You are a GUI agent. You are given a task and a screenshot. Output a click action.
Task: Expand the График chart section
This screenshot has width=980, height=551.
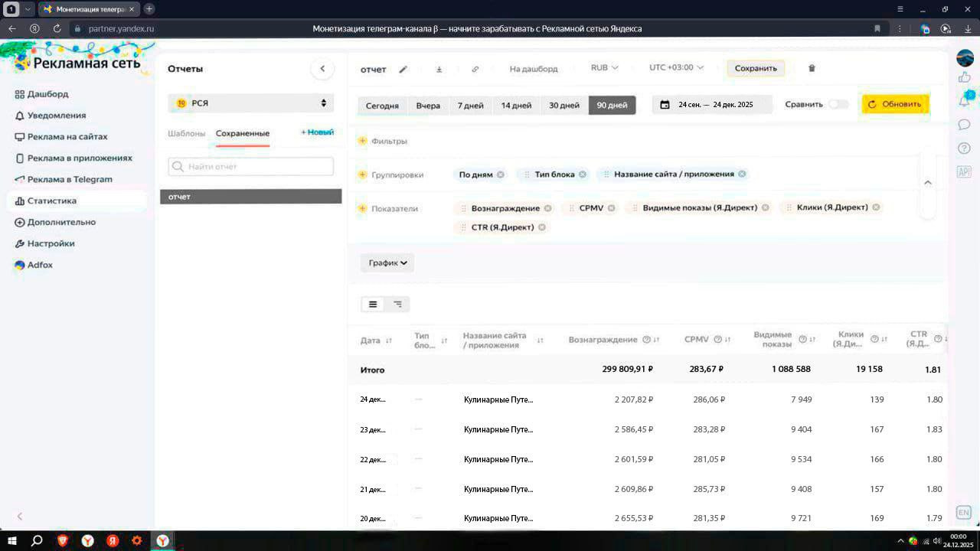[x=387, y=263]
